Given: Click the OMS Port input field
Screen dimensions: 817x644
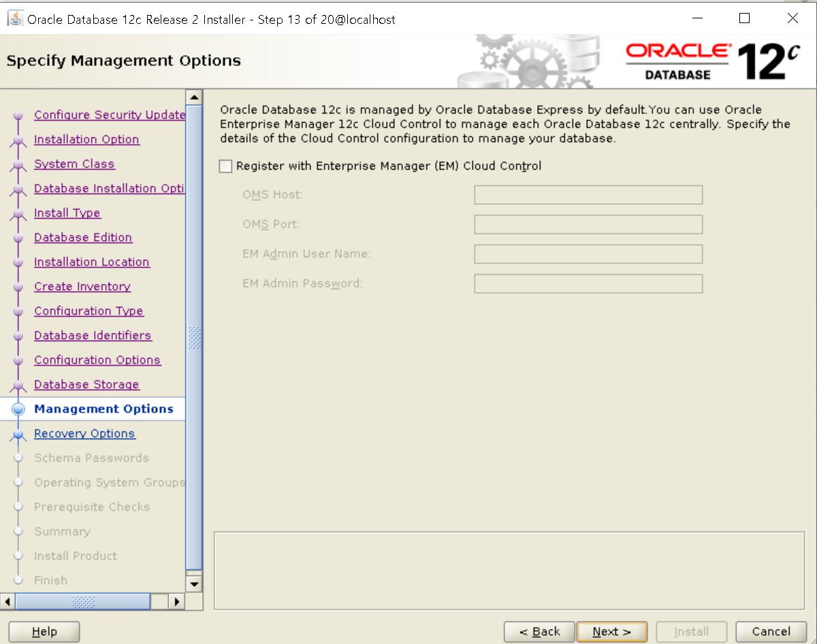Looking at the screenshot, I should 588,225.
